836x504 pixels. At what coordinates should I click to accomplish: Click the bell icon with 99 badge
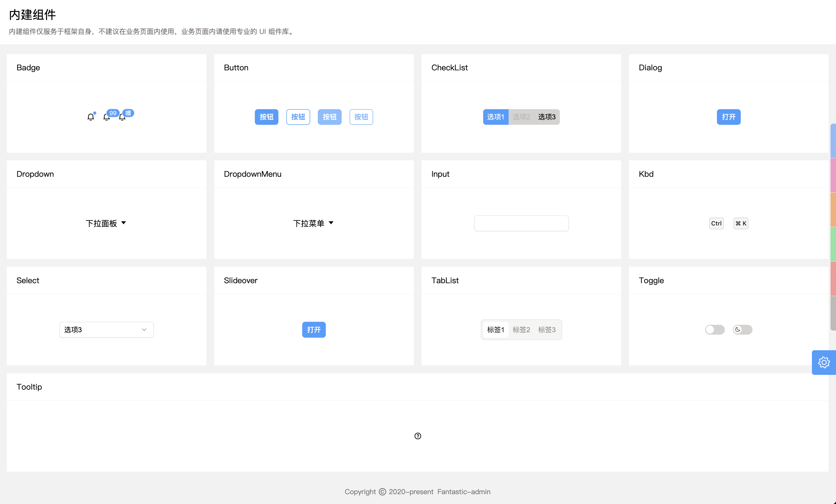point(106,117)
